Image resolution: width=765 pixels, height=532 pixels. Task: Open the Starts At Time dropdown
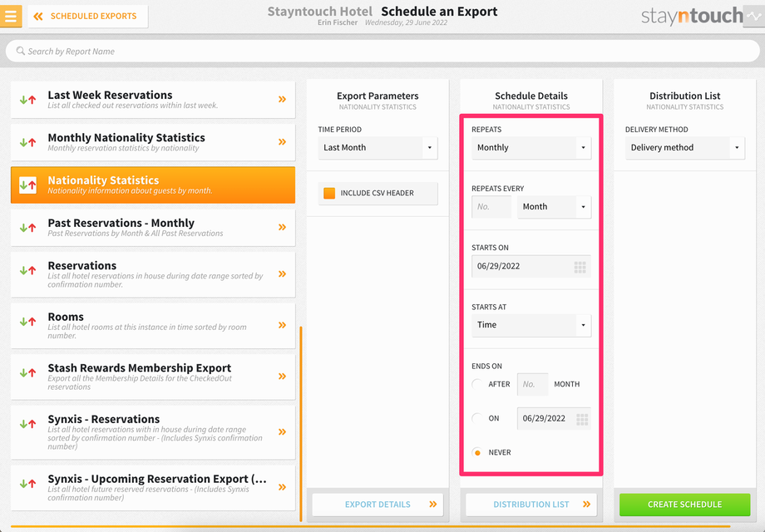coord(531,325)
